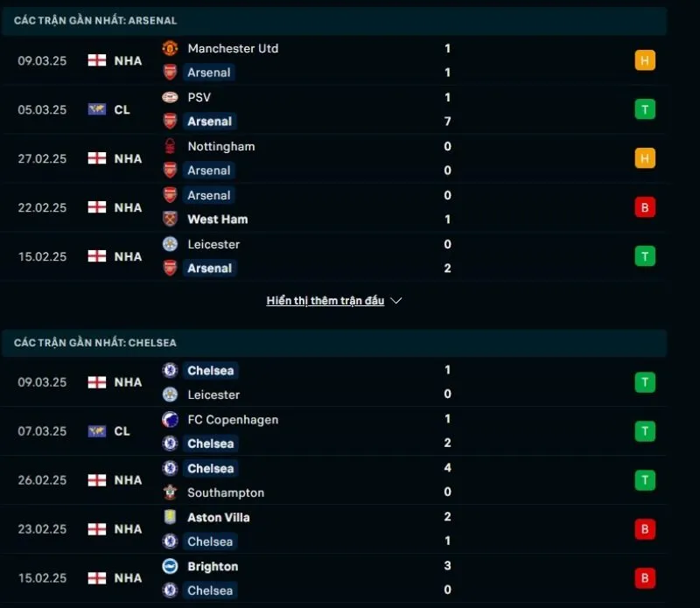Select the Brighton team crest
This screenshot has height=608, width=700.
pyautogui.click(x=168, y=567)
